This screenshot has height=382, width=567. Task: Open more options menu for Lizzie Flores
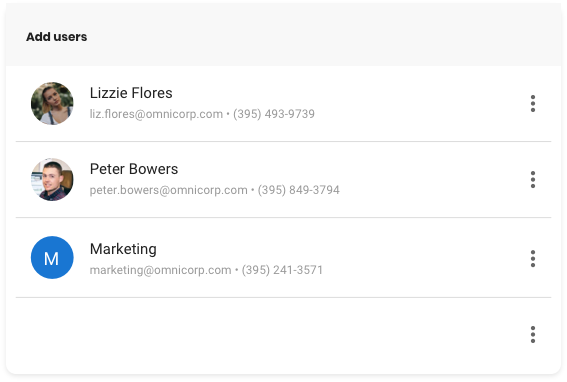point(533,103)
